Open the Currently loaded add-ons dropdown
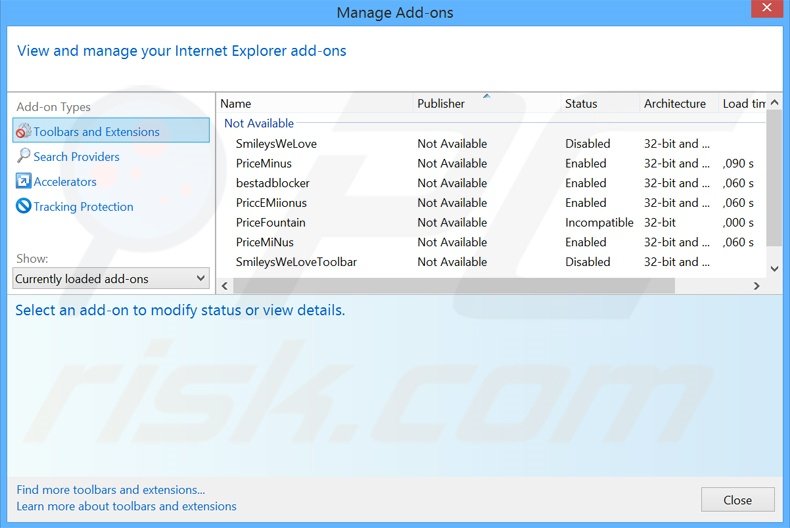This screenshot has width=790, height=528. tap(111, 279)
